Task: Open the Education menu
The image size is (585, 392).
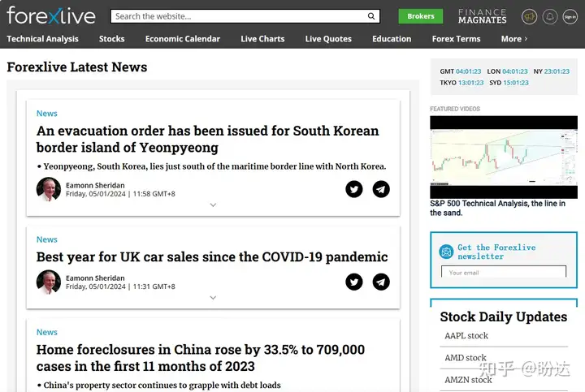Action: [392, 39]
